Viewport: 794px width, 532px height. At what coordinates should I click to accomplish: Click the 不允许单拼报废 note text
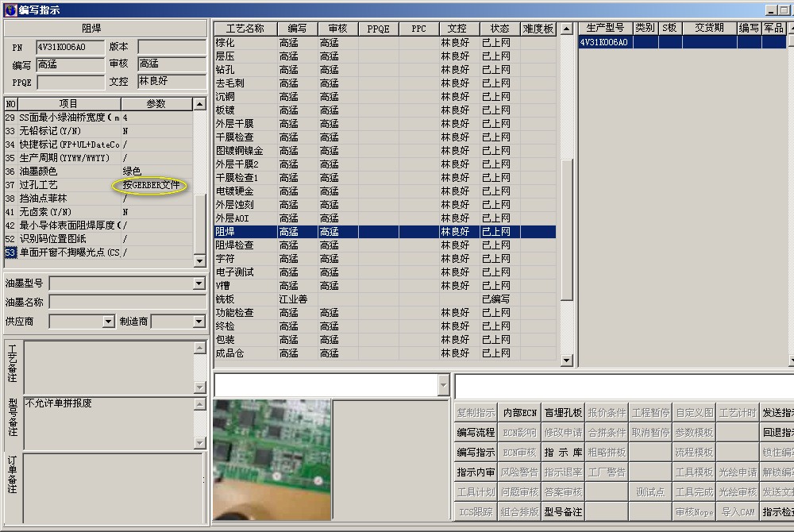pos(59,403)
